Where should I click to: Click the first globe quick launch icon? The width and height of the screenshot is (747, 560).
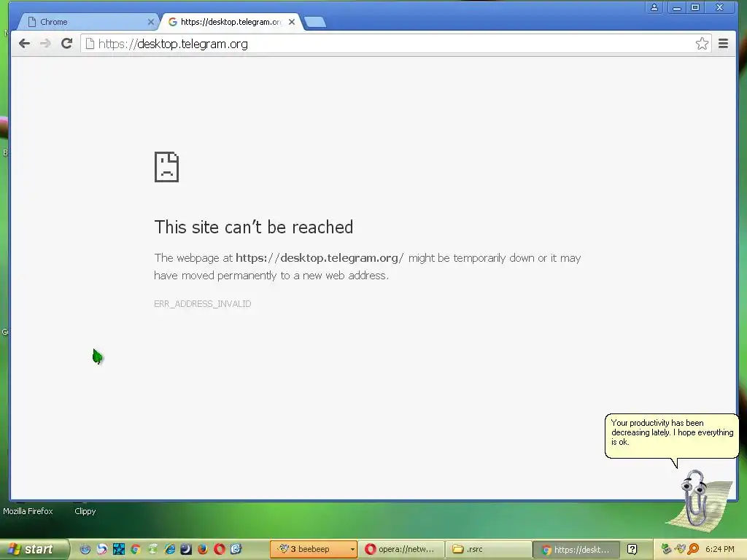tap(85, 549)
